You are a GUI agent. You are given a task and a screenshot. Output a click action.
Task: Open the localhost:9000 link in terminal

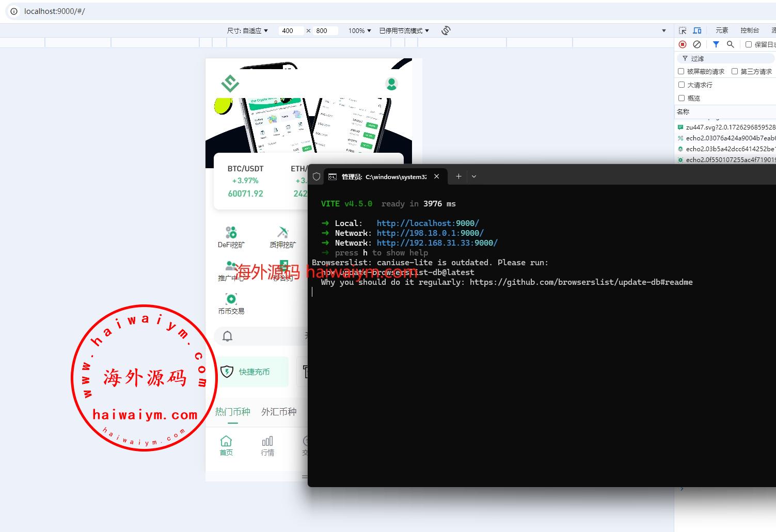pos(427,223)
